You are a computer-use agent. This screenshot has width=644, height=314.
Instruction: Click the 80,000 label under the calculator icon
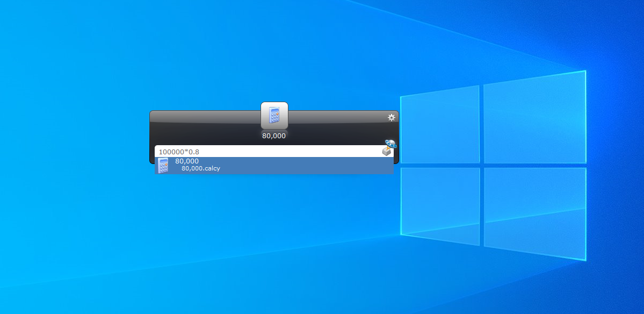click(x=274, y=135)
